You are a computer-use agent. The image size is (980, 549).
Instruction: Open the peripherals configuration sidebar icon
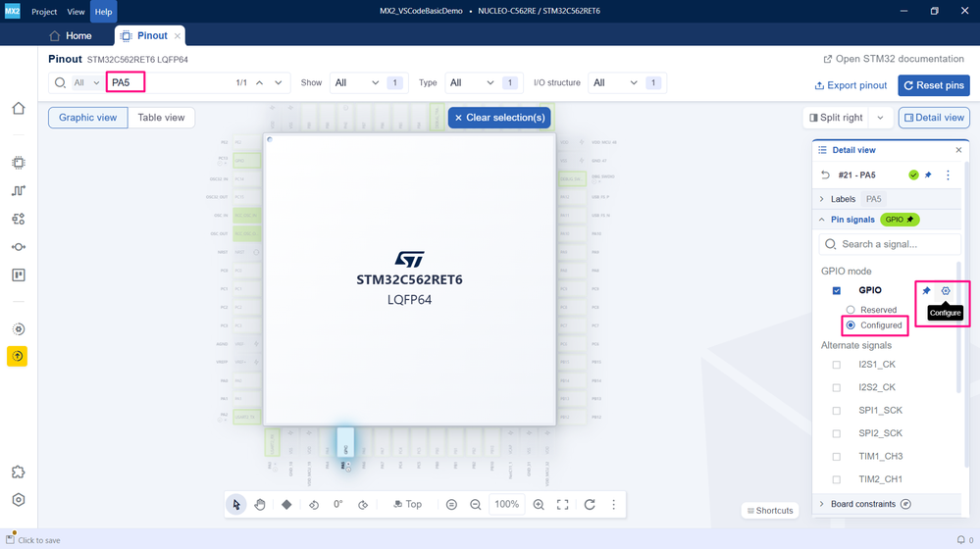[19, 219]
